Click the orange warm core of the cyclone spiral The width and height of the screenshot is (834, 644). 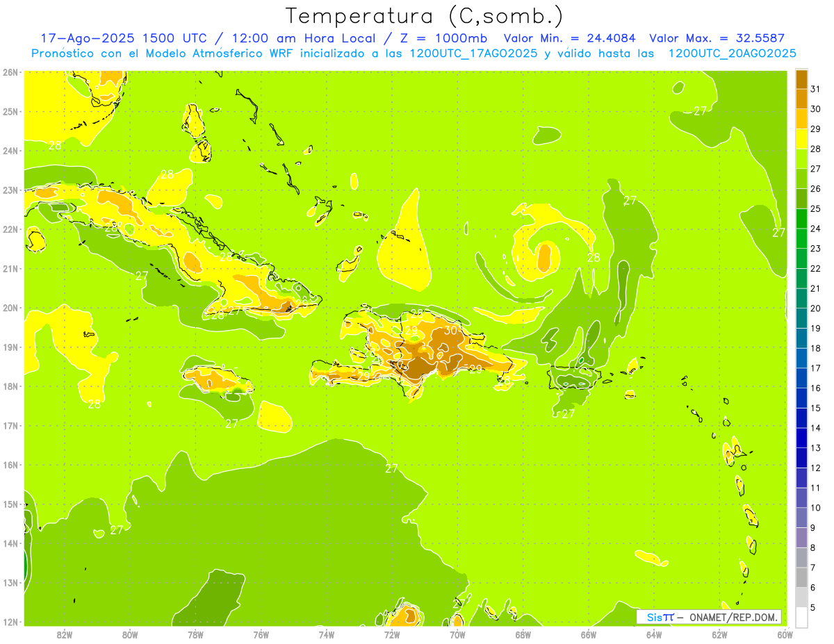click(544, 258)
